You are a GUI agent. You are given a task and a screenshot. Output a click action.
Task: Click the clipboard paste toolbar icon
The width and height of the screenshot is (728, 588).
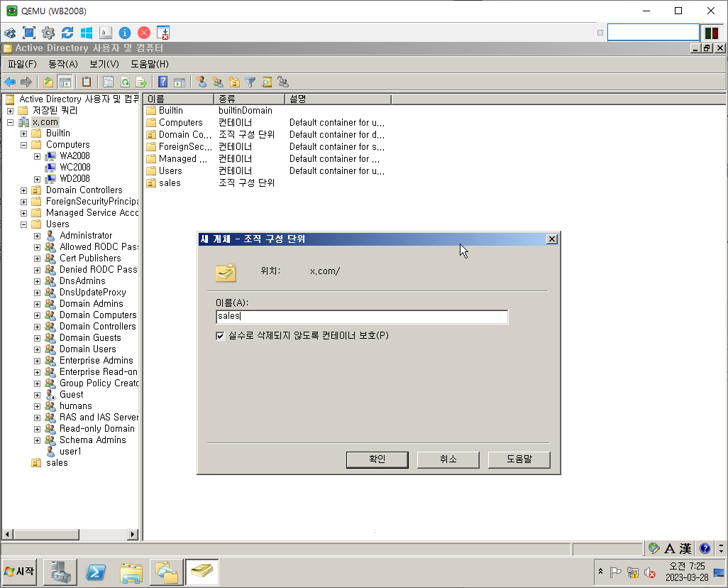tap(87, 82)
